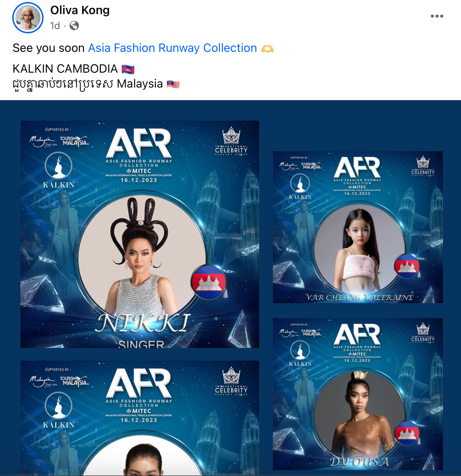Click the heart hands emoji in the caption
The height and width of the screenshot is (476, 461).
coord(267,49)
